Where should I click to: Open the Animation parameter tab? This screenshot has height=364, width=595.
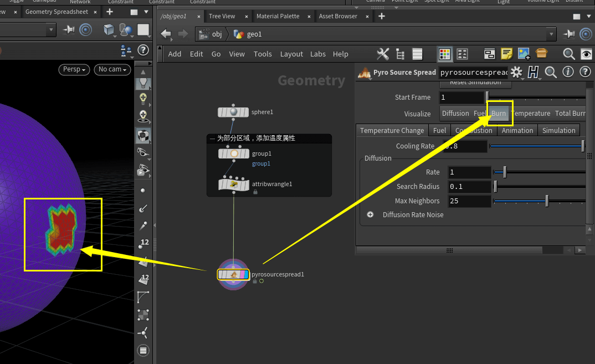517,131
